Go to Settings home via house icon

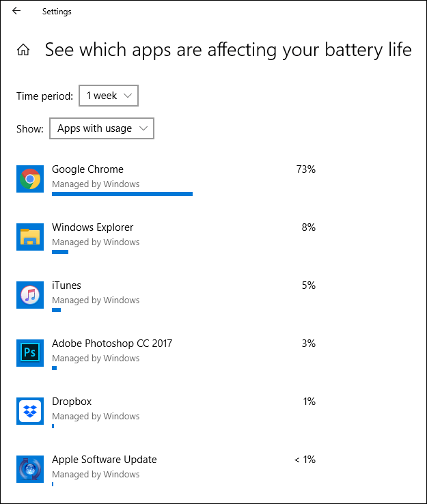pyautogui.click(x=23, y=50)
